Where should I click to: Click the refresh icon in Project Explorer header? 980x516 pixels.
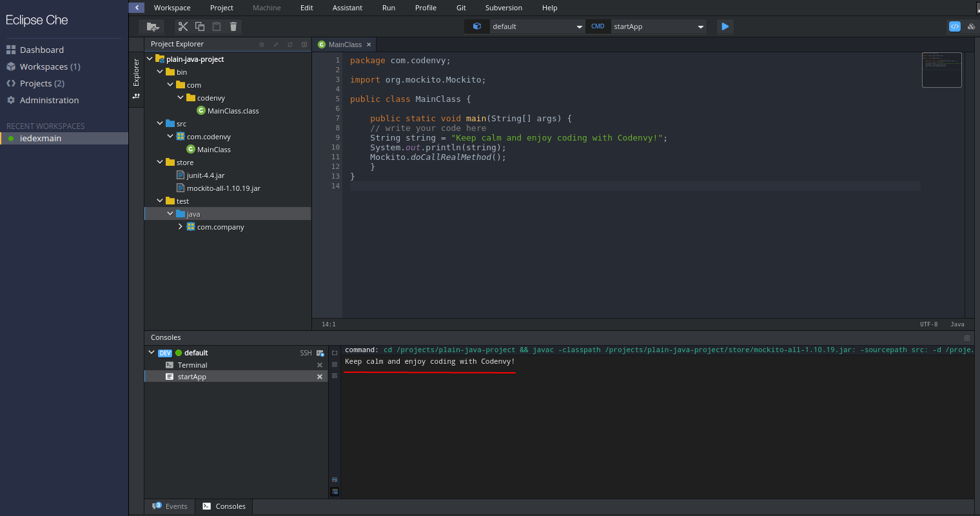pos(290,45)
